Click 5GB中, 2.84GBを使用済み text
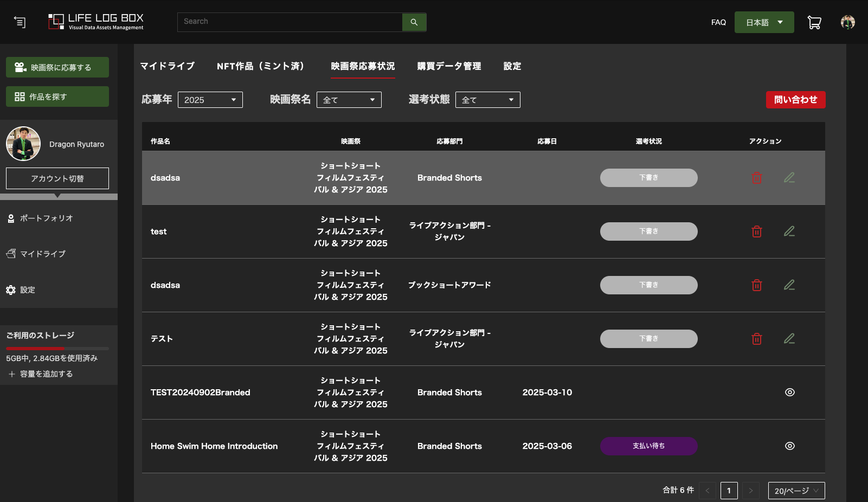Viewport: 868px width, 502px height. click(x=52, y=358)
